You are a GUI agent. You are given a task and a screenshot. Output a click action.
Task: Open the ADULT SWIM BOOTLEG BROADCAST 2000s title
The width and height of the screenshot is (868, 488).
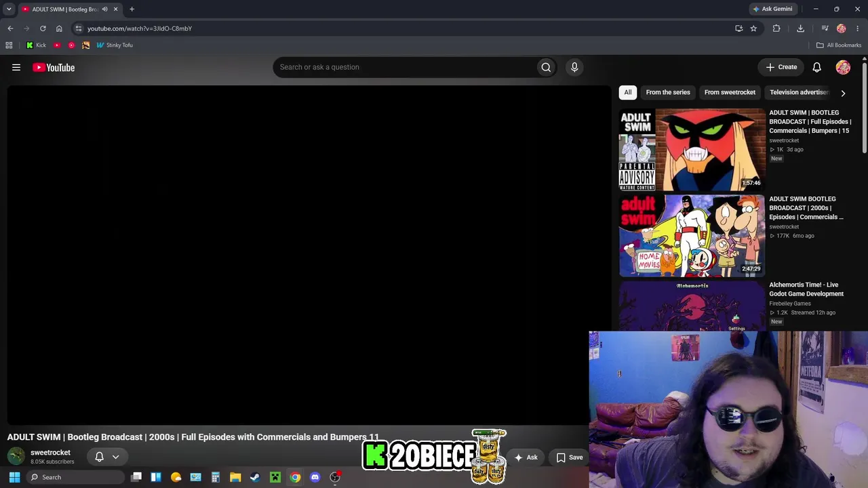click(806, 208)
